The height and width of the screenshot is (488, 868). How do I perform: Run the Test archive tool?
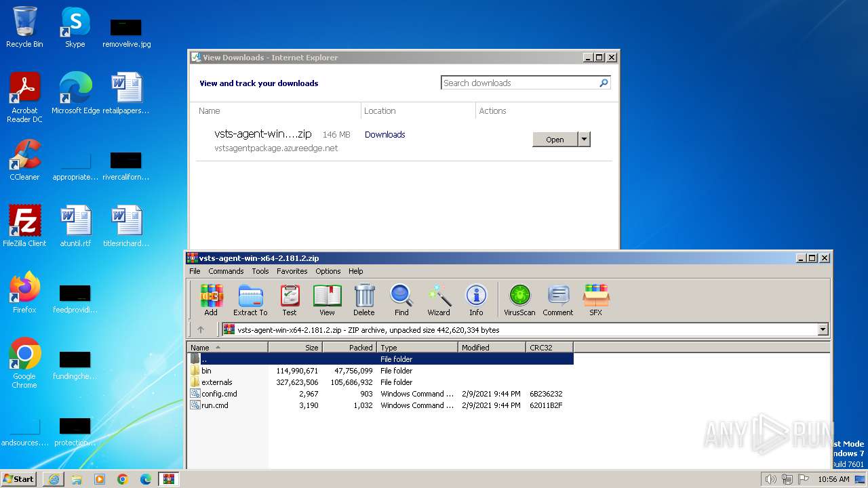coord(290,300)
